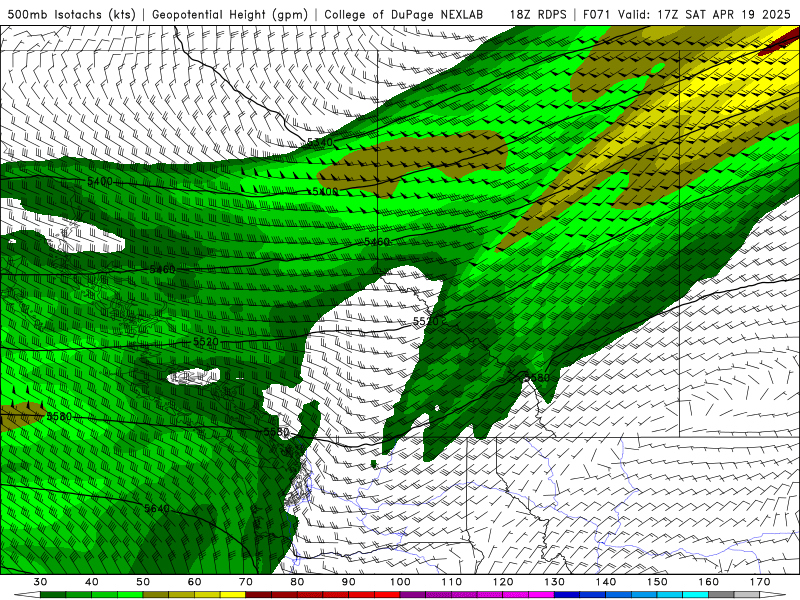Click the dark gray swatch under 160
This screenshot has height=600, width=800.
pyautogui.click(x=721, y=595)
